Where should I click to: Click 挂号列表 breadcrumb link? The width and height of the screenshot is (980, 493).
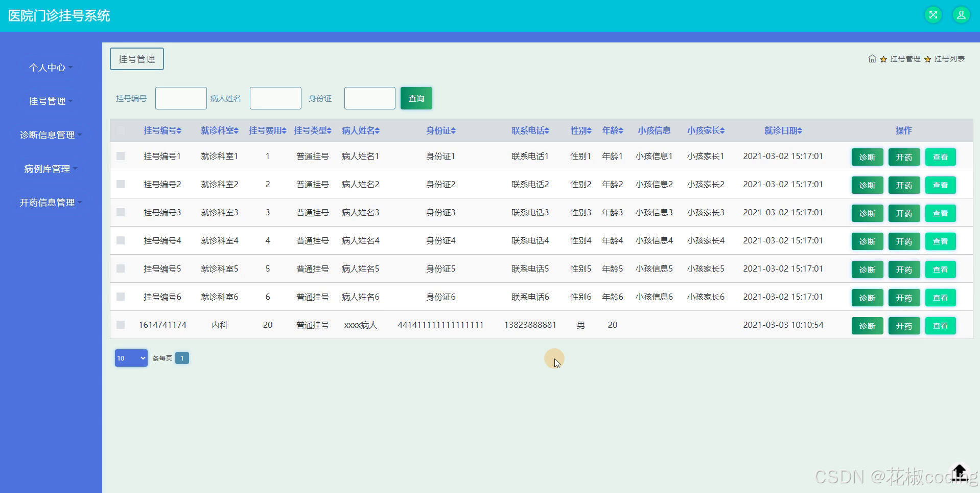click(949, 59)
